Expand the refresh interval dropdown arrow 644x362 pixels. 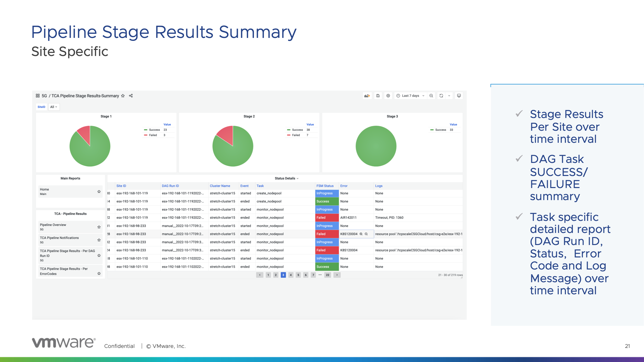[449, 96]
